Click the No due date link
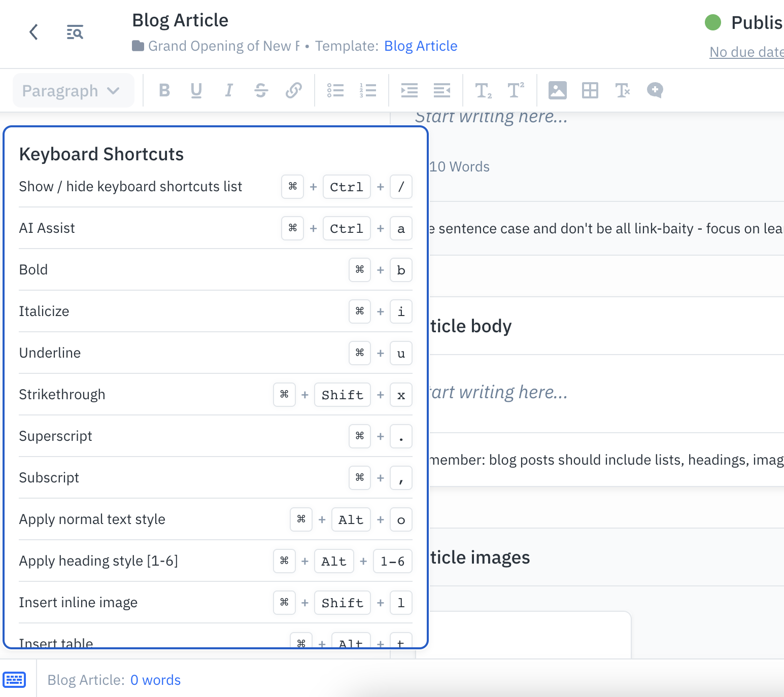The image size is (784, 697). point(746,52)
